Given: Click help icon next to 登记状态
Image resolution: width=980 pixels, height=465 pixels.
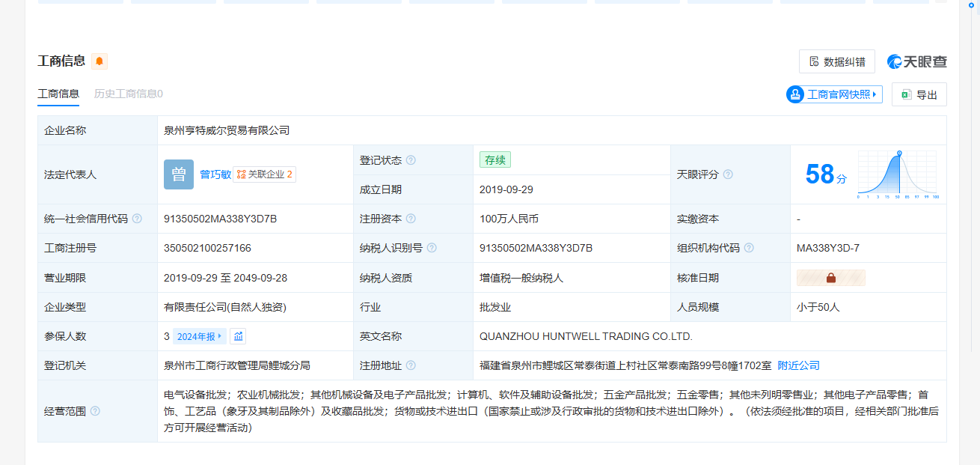Looking at the screenshot, I should click(x=411, y=160).
